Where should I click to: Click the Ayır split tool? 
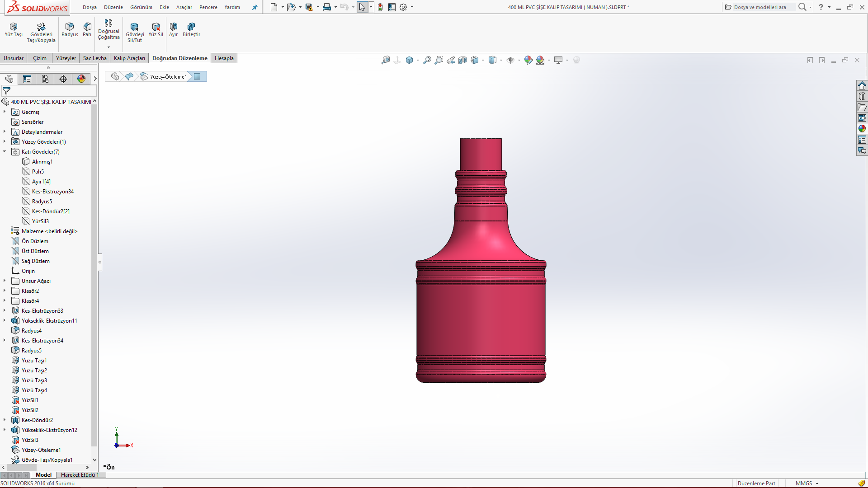click(173, 27)
